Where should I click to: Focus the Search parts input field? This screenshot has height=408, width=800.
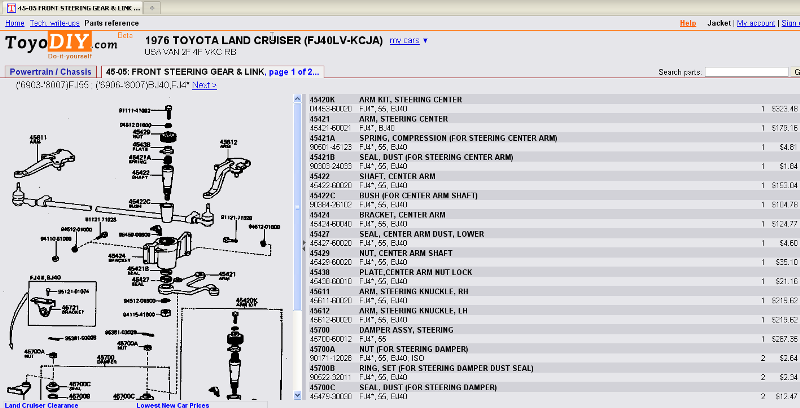pos(746,72)
